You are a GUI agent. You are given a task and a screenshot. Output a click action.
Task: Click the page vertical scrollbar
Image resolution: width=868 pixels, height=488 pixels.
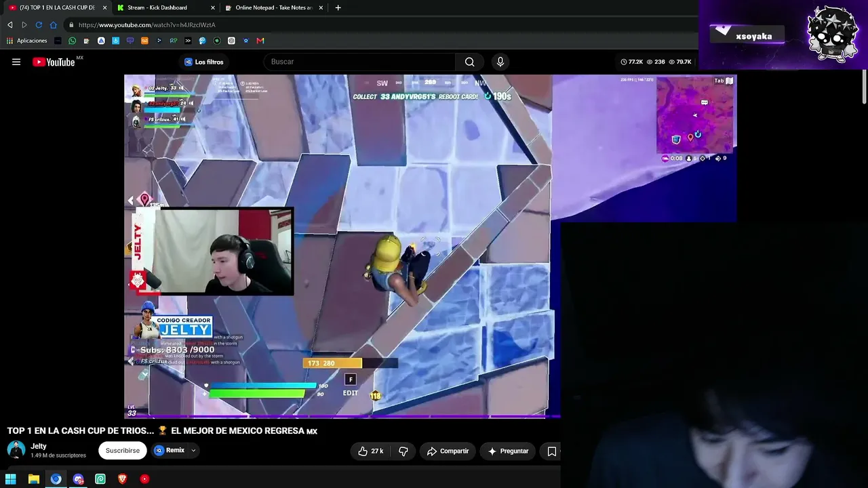[865, 88]
